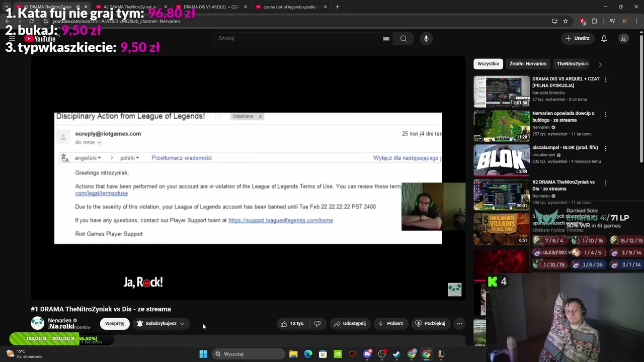
Task: Open more actions ellipsis below video
Action: coord(459,324)
